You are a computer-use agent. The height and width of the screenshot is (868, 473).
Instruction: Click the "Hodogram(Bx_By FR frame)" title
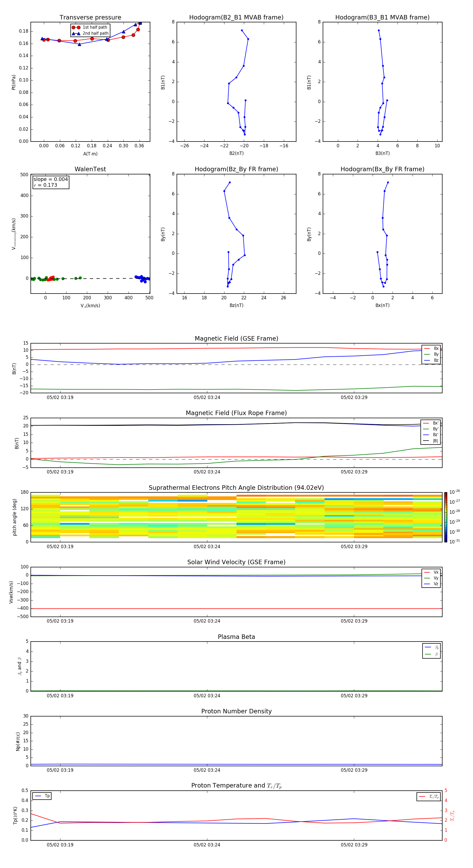[x=382, y=169]
